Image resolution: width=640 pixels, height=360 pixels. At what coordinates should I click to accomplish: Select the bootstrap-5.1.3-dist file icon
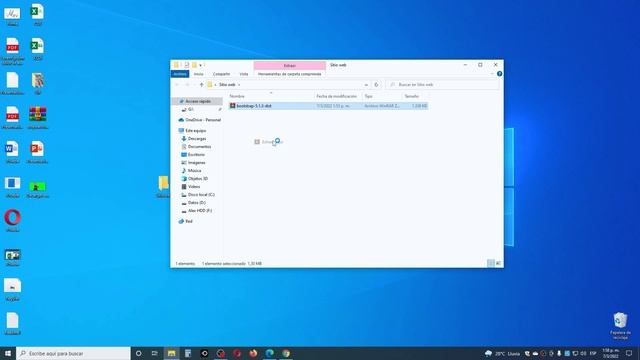pos(232,106)
